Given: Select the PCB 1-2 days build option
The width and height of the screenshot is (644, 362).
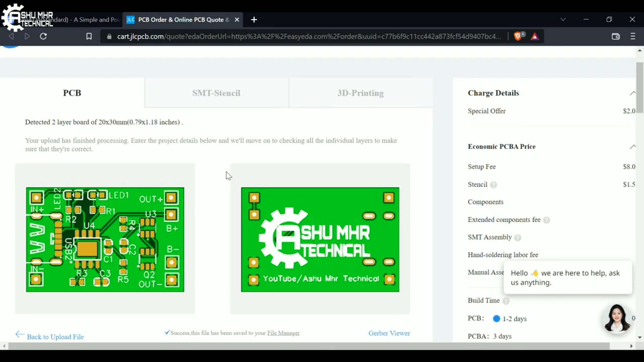Looking at the screenshot, I should tap(496, 319).
